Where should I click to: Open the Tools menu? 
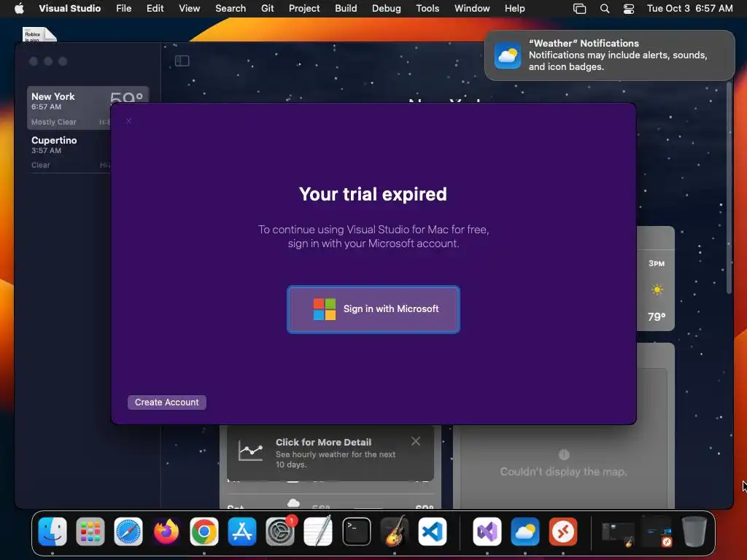pyautogui.click(x=427, y=8)
